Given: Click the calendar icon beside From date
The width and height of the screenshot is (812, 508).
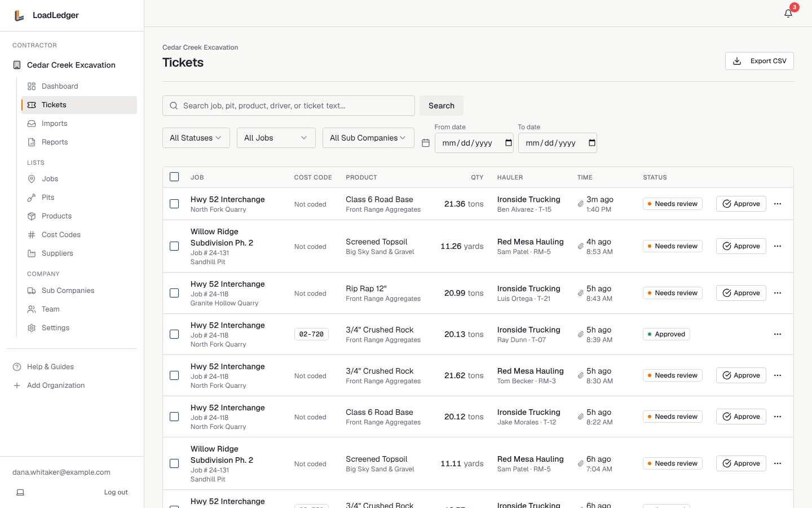Looking at the screenshot, I should pyautogui.click(x=426, y=143).
